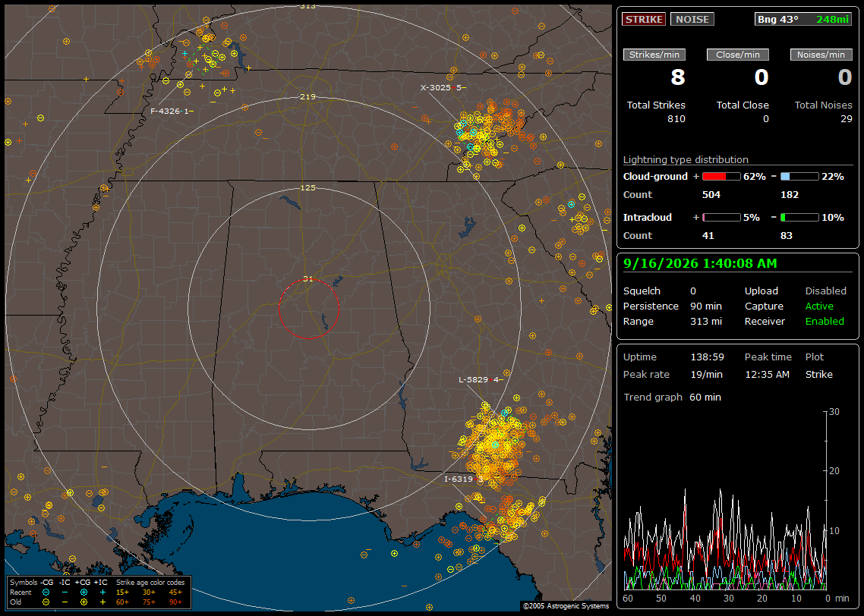Toggle the Receiver Enabled status
The width and height of the screenshot is (864, 616).
click(x=825, y=321)
